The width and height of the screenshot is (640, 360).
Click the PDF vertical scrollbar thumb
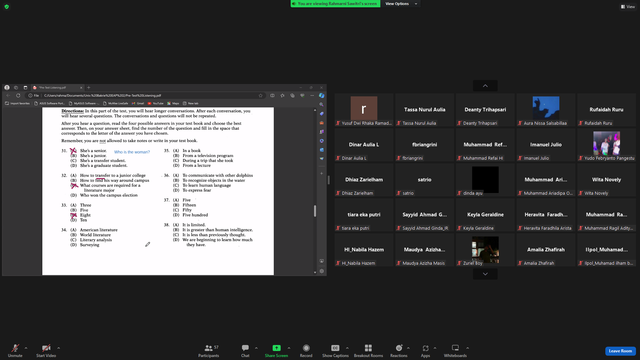click(x=315, y=211)
